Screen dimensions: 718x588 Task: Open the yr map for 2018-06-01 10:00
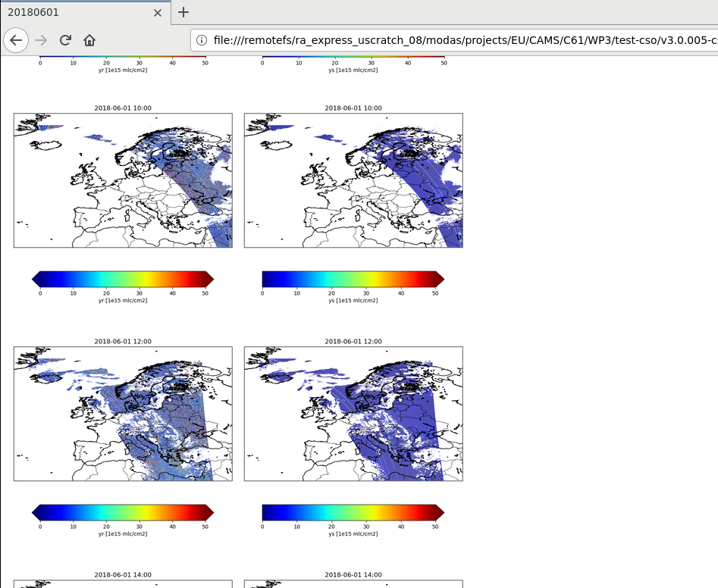123,180
